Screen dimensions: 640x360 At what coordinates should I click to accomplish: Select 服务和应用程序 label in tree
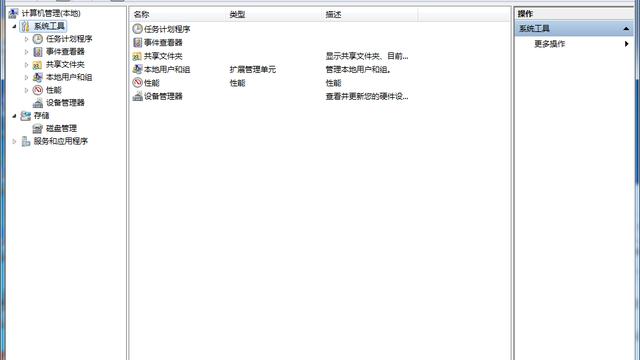(61, 141)
